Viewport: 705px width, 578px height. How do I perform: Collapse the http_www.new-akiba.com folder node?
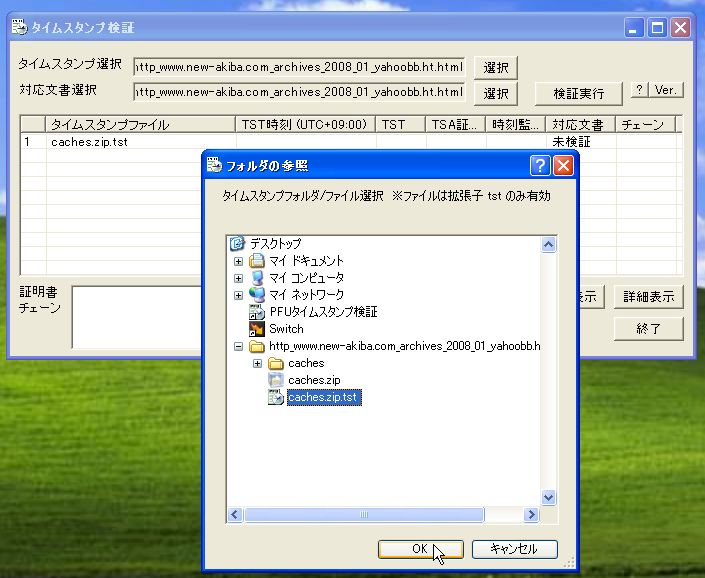[238, 347]
